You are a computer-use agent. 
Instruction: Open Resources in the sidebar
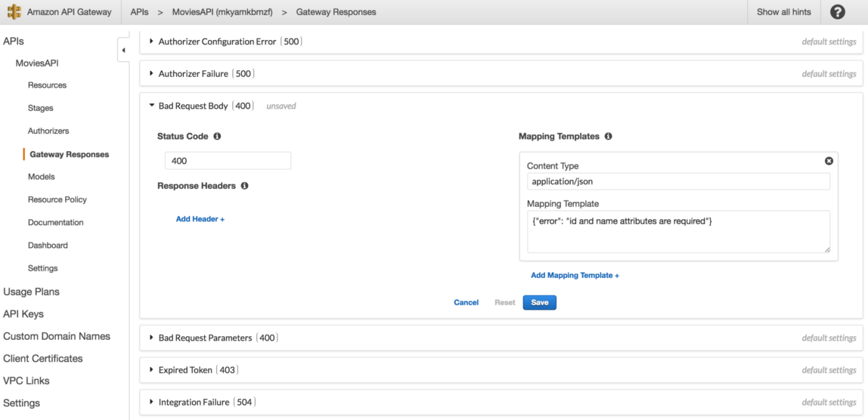[x=47, y=85]
